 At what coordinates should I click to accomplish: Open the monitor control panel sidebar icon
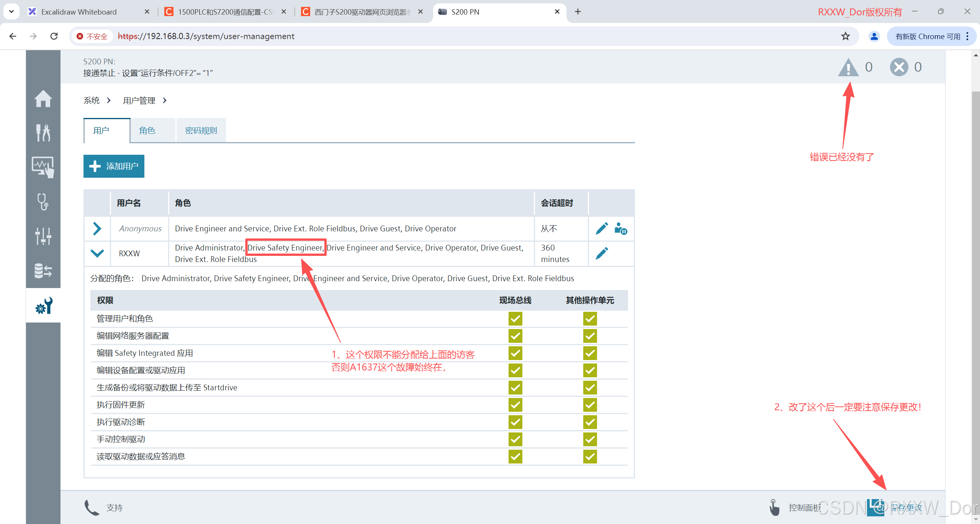tap(43, 167)
